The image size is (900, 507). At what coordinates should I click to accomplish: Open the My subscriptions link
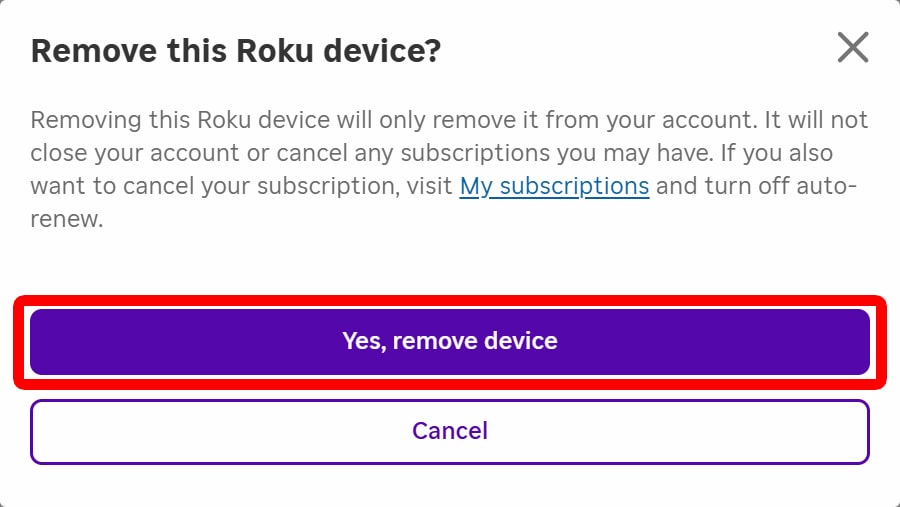[x=554, y=186]
